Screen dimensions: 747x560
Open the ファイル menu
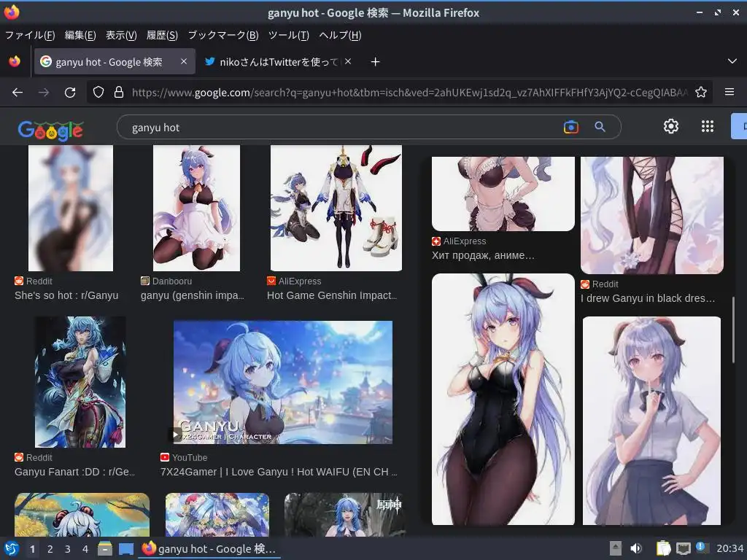pos(30,35)
